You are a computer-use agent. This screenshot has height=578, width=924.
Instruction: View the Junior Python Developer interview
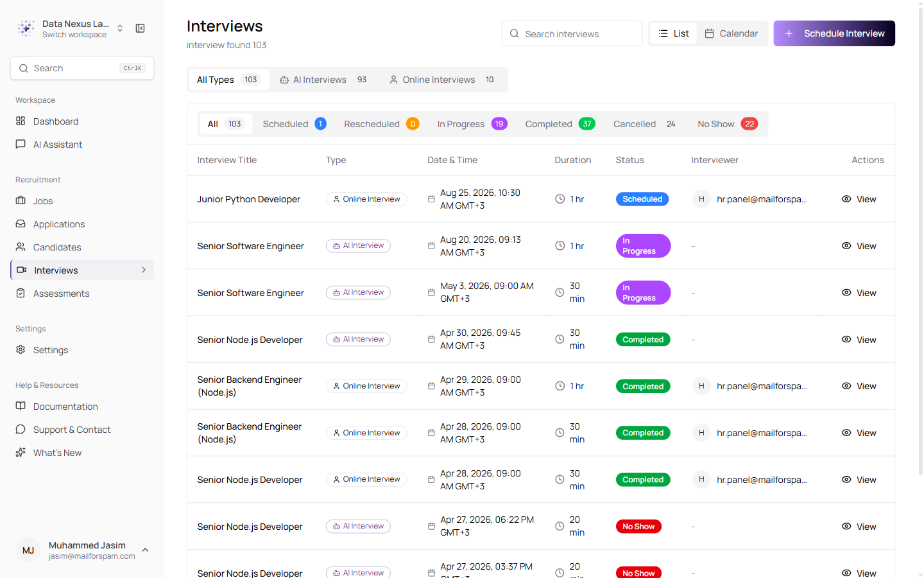[x=859, y=199]
